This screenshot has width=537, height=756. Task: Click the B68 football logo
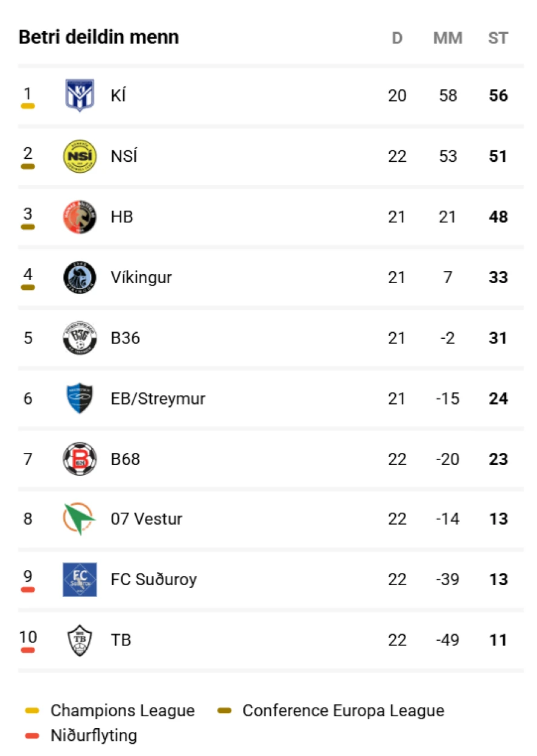[x=80, y=459]
